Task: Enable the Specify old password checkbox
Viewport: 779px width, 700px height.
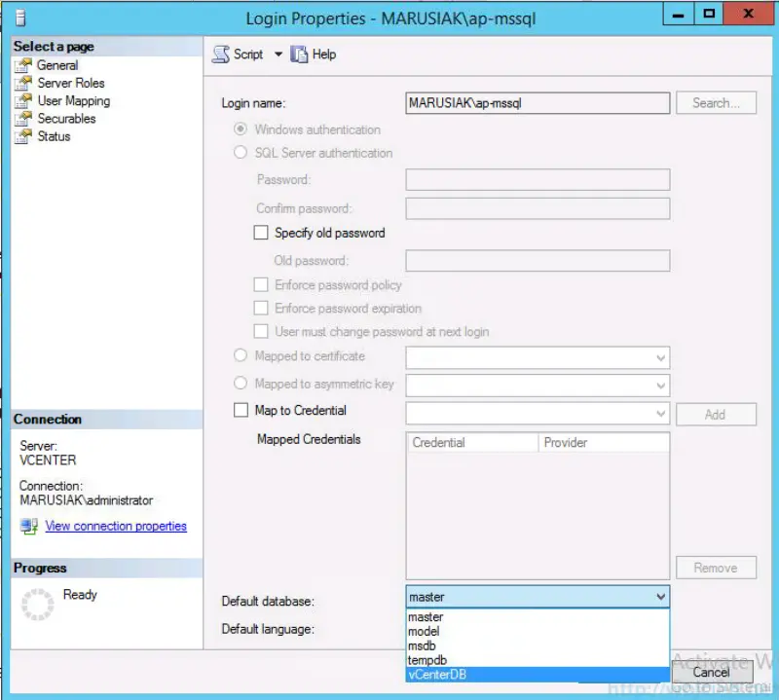Action: click(261, 233)
